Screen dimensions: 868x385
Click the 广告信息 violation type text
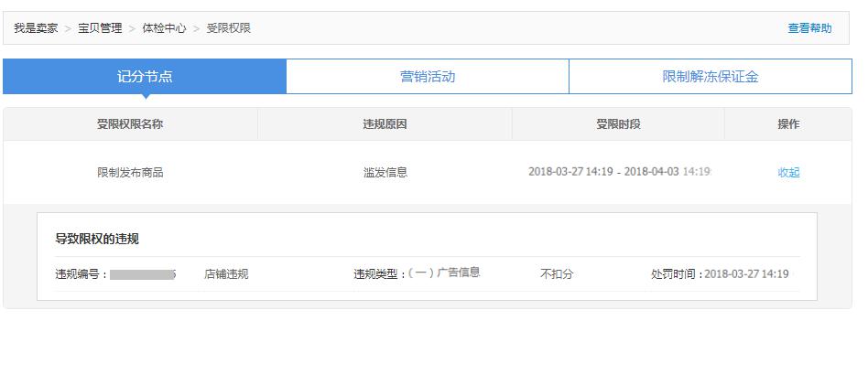point(458,273)
